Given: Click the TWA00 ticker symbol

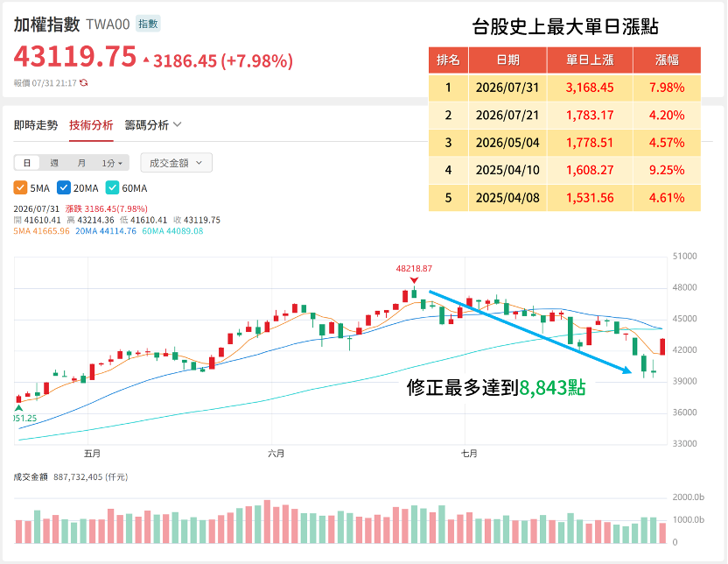Looking at the screenshot, I should click(x=108, y=25).
